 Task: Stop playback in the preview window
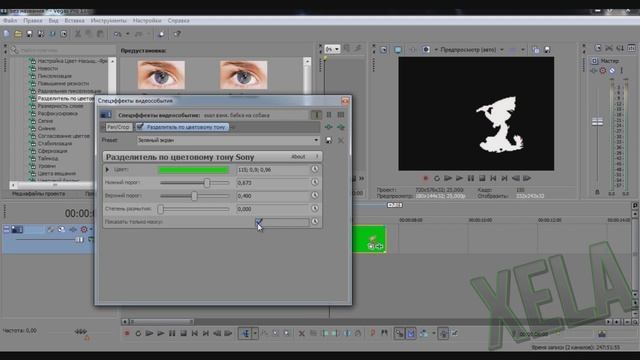click(x=482, y=178)
